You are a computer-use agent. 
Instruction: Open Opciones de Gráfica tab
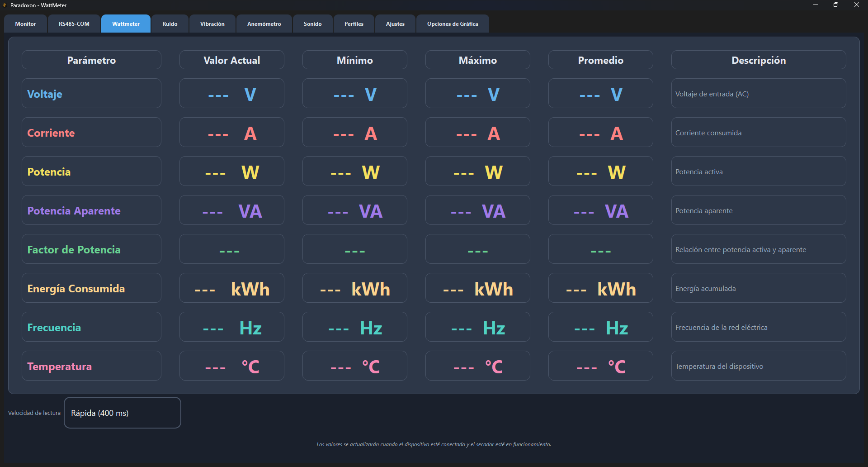point(453,24)
